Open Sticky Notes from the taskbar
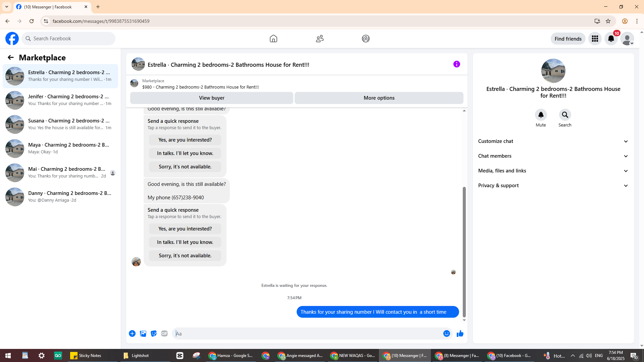The height and width of the screenshot is (362, 644). [x=86, y=356]
